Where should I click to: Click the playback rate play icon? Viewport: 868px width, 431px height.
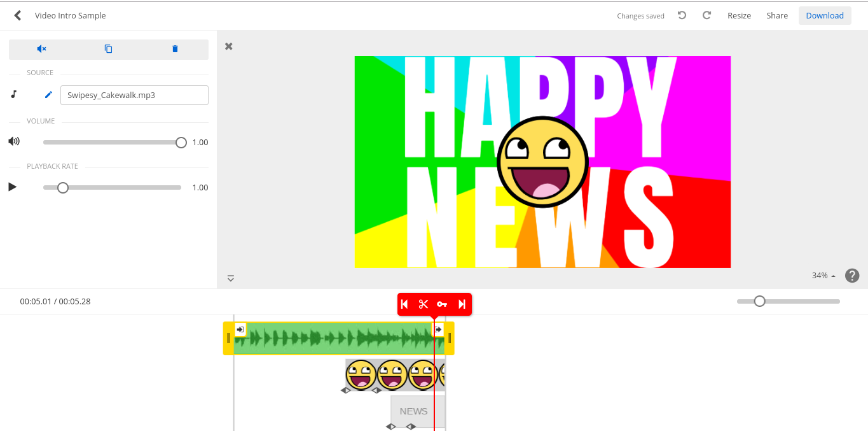13,187
